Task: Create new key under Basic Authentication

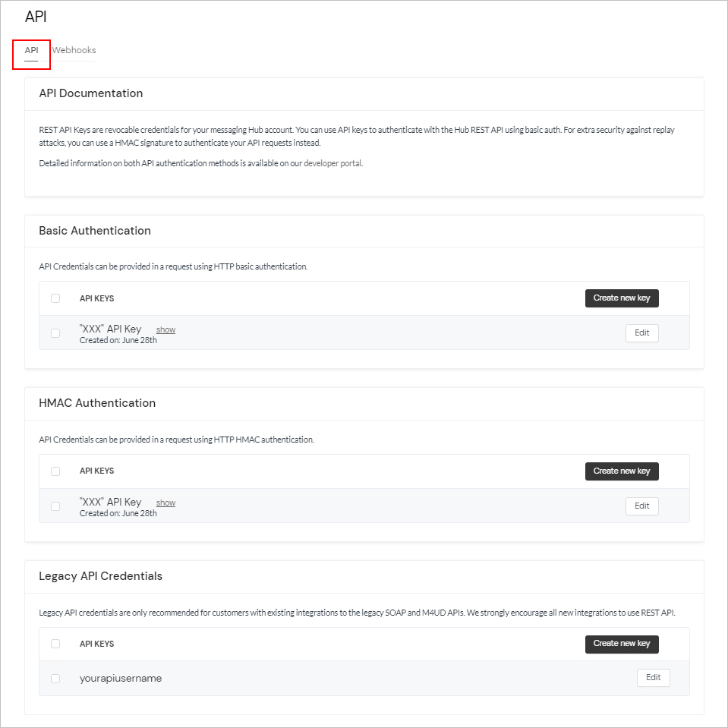Action: coord(621,298)
